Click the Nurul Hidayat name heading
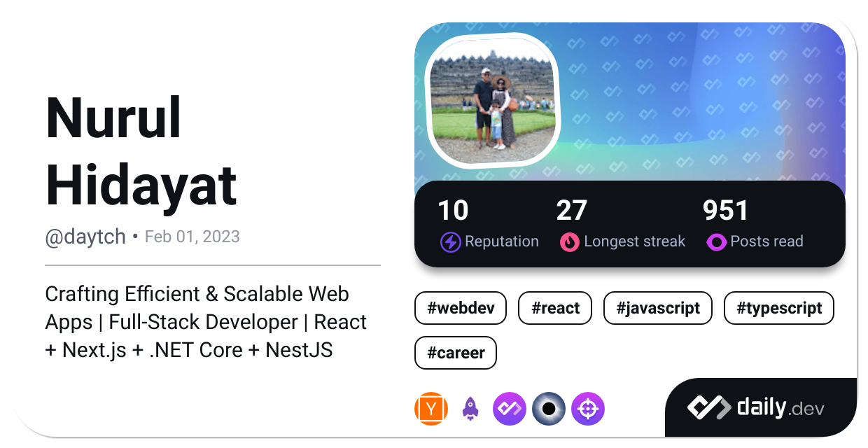This screenshot has height=448, width=868. tap(141, 151)
